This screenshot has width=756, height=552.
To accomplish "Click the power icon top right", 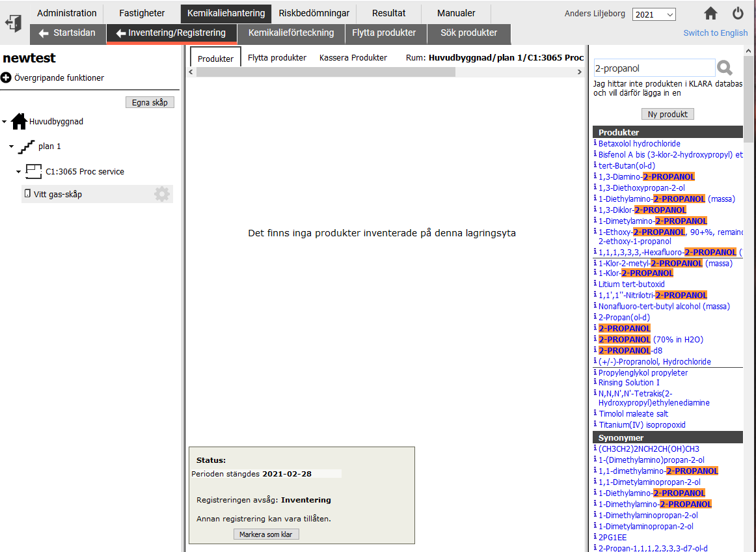I will coord(738,14).
